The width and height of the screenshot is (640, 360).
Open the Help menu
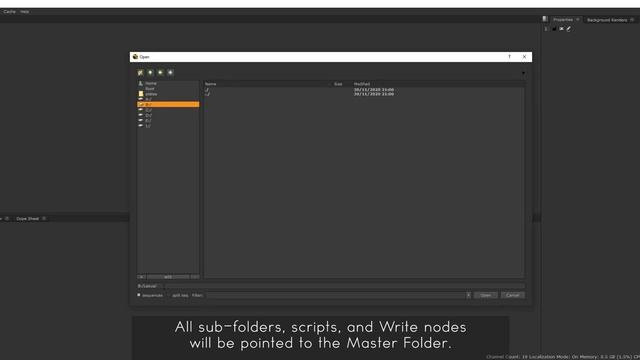(x=24, y=11)
